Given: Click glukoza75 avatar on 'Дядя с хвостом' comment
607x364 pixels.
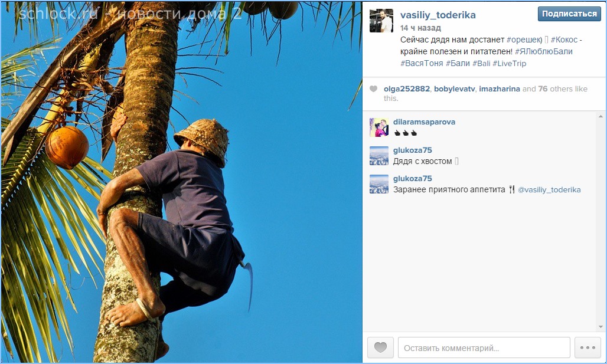Looking at the screenshot, I should coord(379,156).
